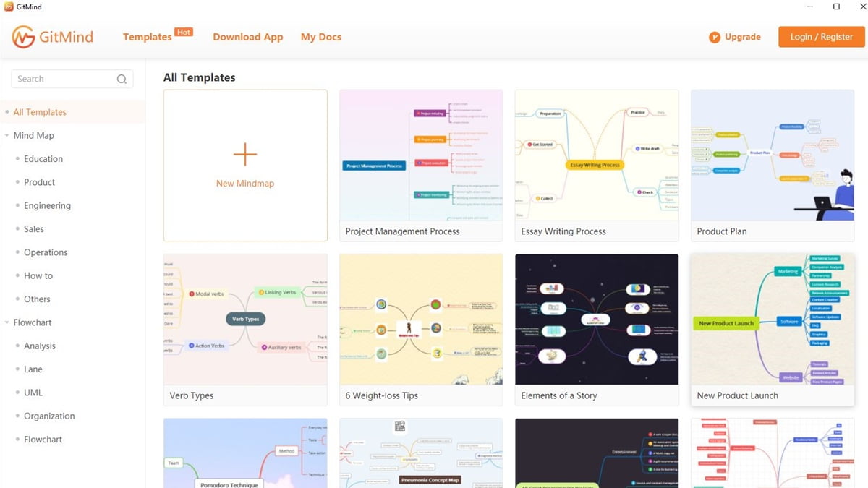The width and height of the screenshot is (868, 488).
Task: Click the Upgrade link
Action: [x=743, y=36]
